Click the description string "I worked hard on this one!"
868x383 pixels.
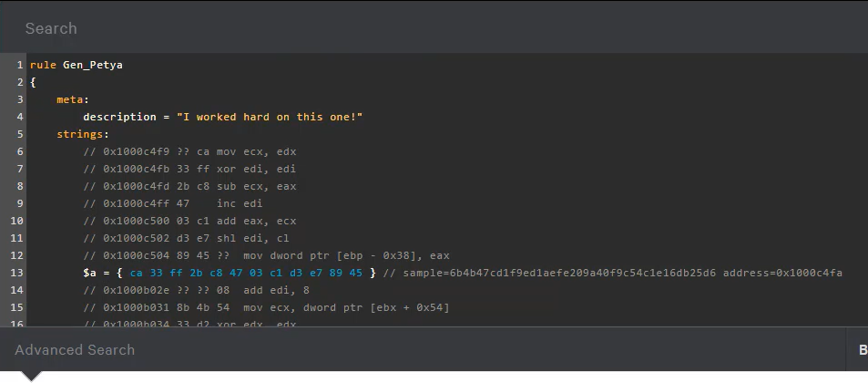tap(270, 117)
